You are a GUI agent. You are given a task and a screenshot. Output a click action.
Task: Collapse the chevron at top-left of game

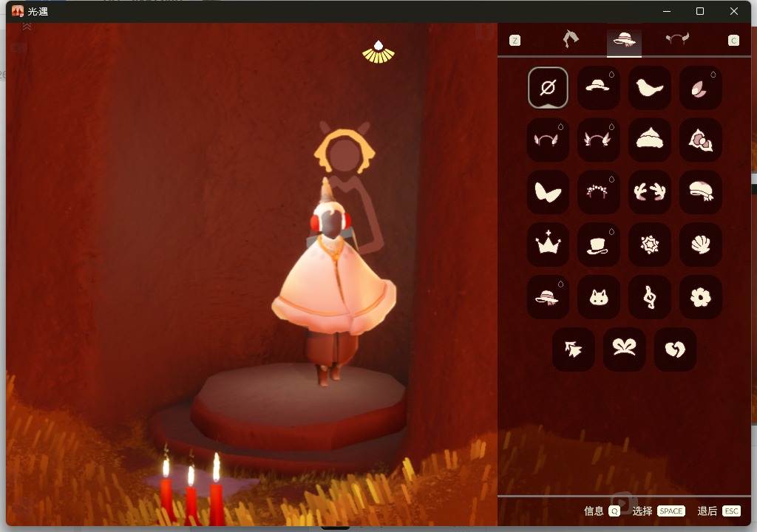tap(27, 27)
